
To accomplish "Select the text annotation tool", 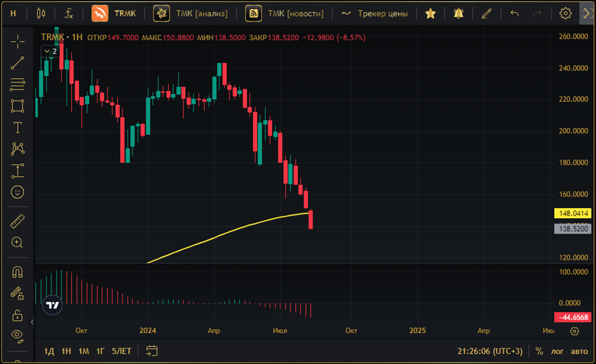I will [17, 127].
